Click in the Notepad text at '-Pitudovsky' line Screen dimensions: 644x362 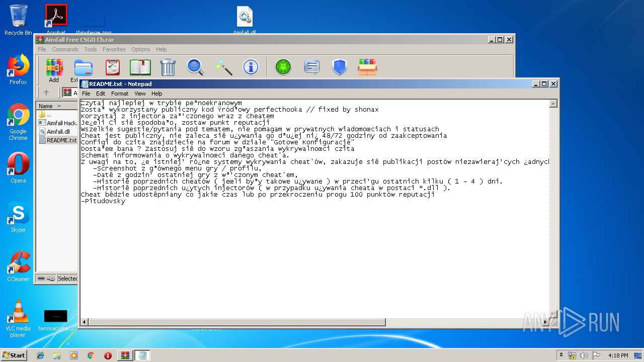point(103,201)
